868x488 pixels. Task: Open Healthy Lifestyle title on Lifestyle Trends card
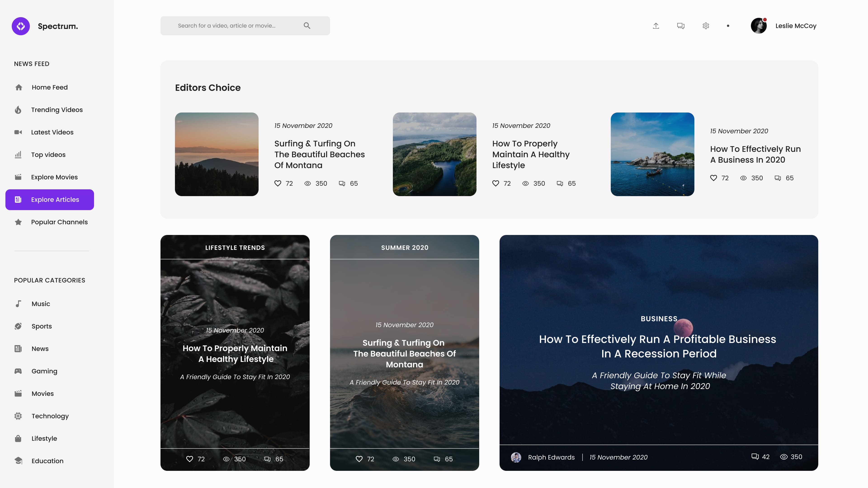tap(235, 354)
